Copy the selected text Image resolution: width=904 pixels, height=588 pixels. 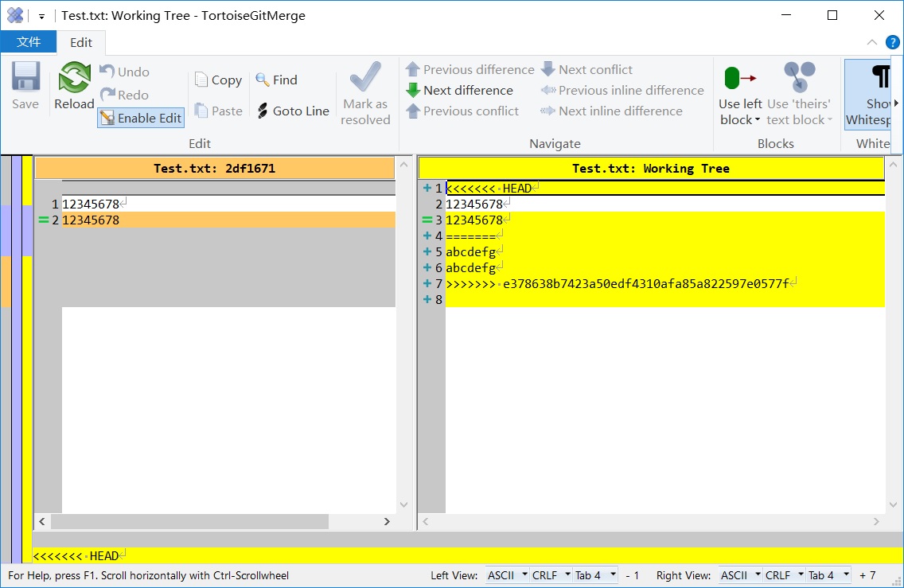(218, 80)
